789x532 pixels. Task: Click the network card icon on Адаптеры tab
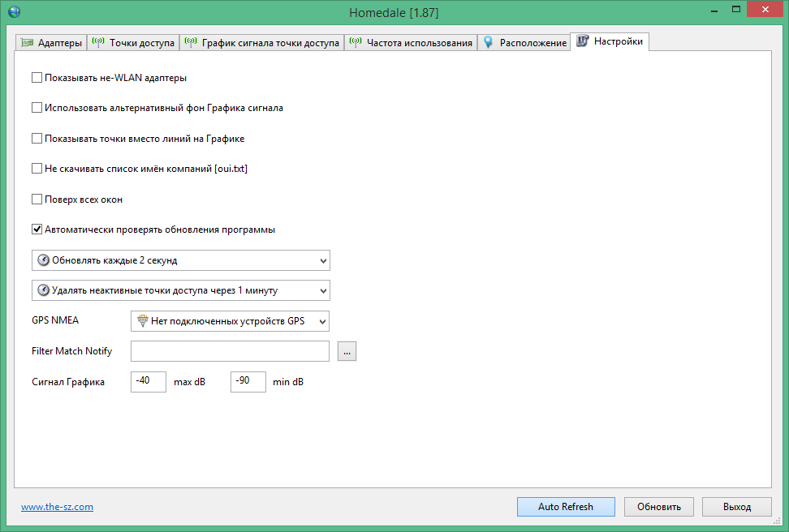click(x=27, y=43)
